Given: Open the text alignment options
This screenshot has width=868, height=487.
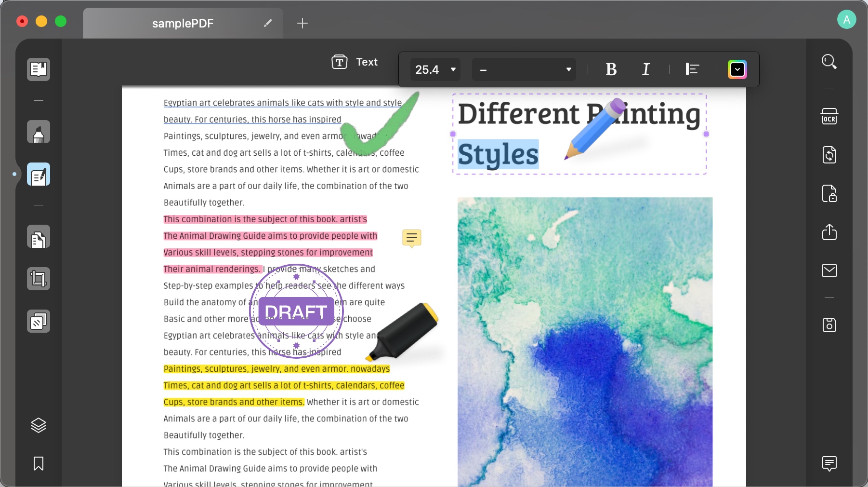Looking at the screenshot, I should [x=692, y=70].
